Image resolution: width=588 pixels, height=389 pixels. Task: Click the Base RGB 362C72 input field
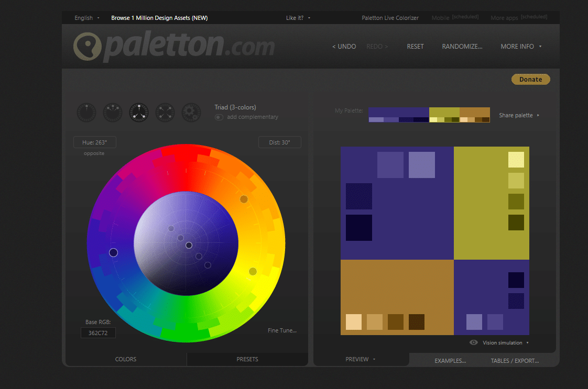(98, 333)
